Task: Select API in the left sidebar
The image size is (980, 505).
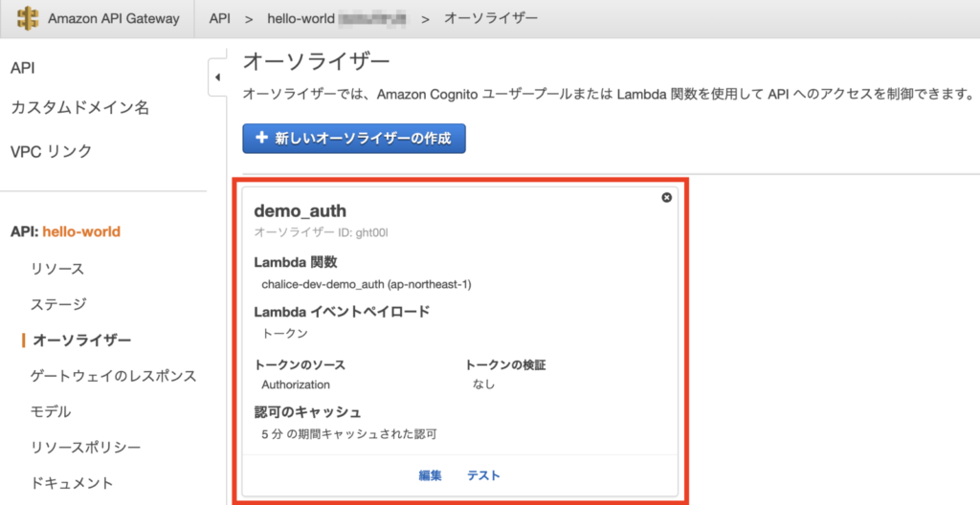Action: click(x=23, y=69)
